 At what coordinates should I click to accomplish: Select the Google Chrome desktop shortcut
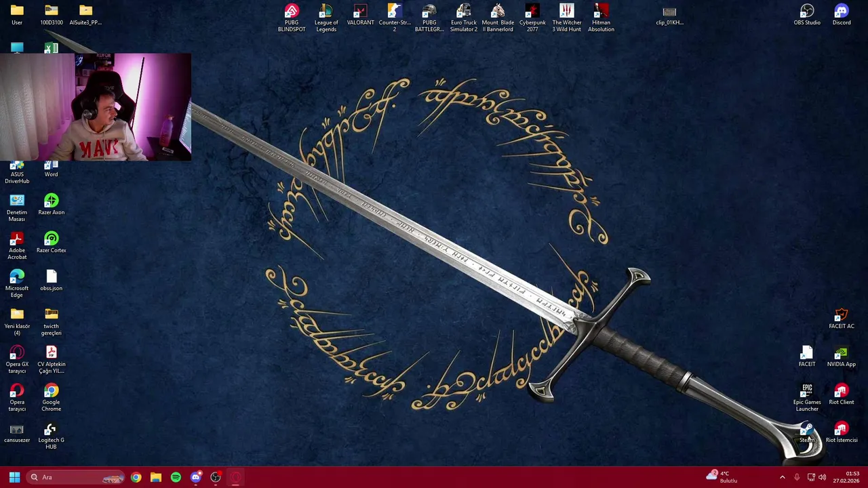coord(52,397)
